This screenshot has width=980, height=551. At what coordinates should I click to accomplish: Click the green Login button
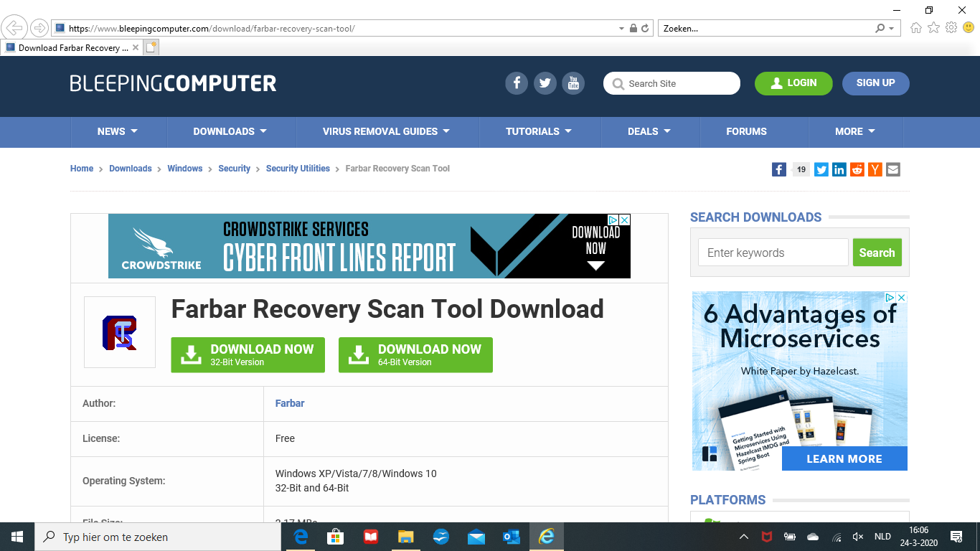point(793,83)
